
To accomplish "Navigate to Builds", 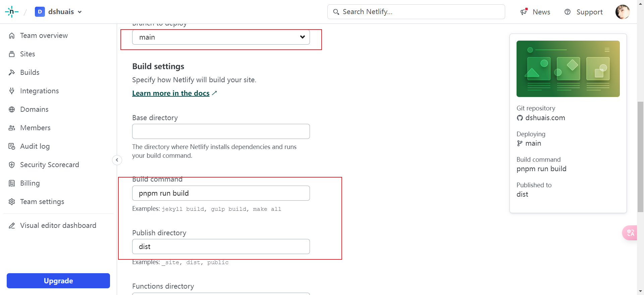I will [x=30, y=72].
